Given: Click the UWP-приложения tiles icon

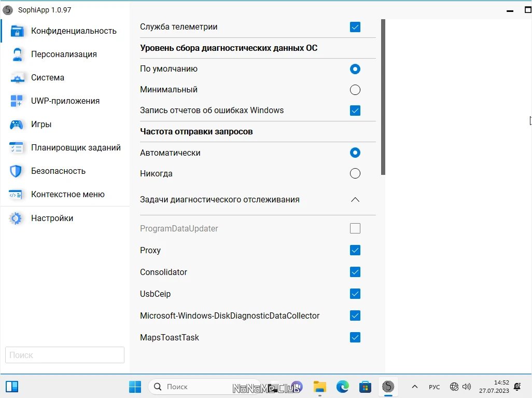Looking at the screenshot, I should click(x=16, y=101).
